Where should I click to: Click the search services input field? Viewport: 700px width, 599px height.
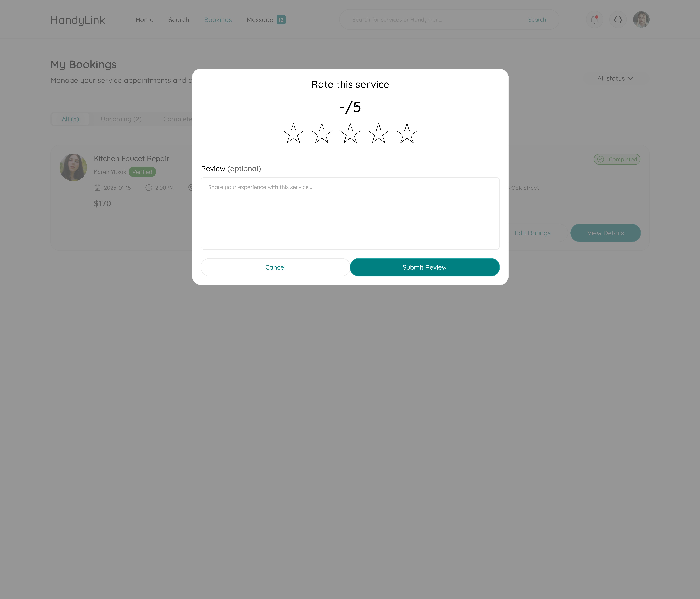[436, 20]
